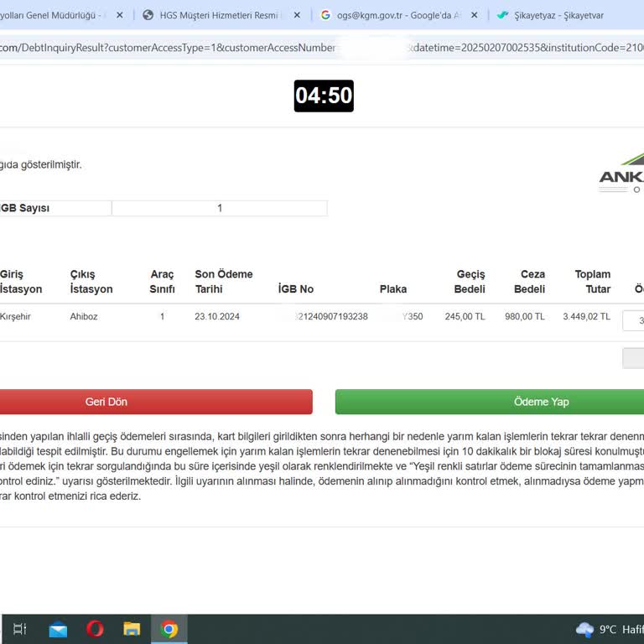Click the İGB number ending 21240907193238
Image resolution: width=644 pixels, height=644 pixels.
tap(331, 316)
